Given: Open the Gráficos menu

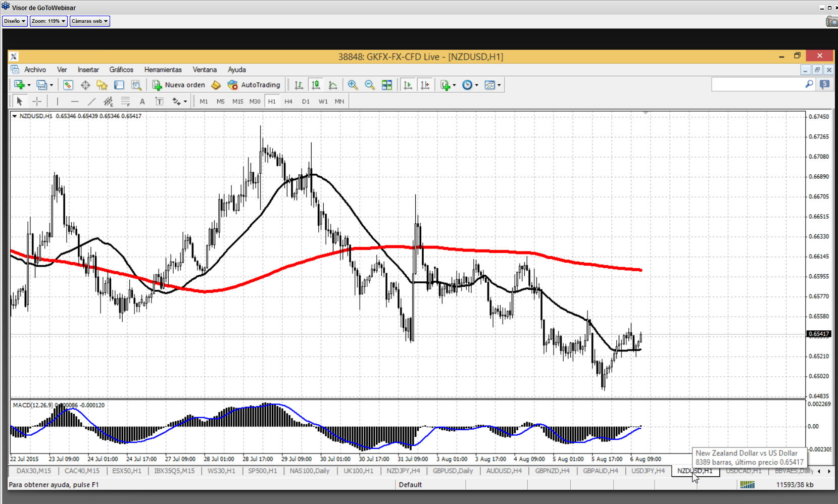Looking at the screenshot, I should pyautogui.click(x=121, y=70).
